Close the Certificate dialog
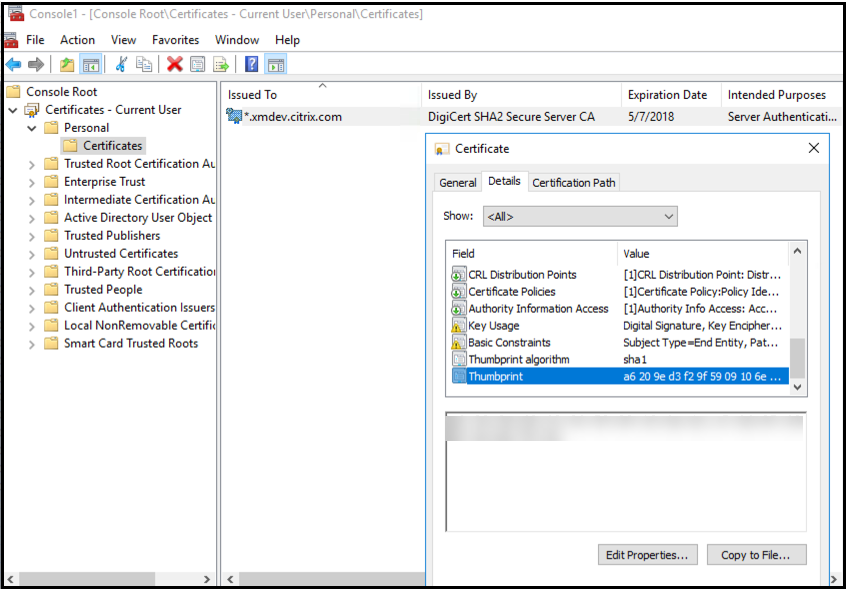This screenshot has width=846, height=589. click(814, 148)
